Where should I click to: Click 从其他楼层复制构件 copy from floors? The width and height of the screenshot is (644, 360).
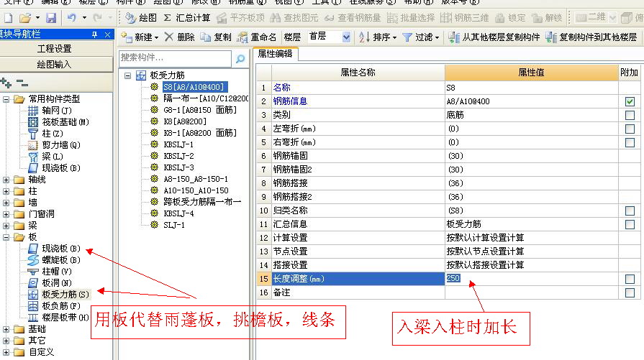point(494,37)
